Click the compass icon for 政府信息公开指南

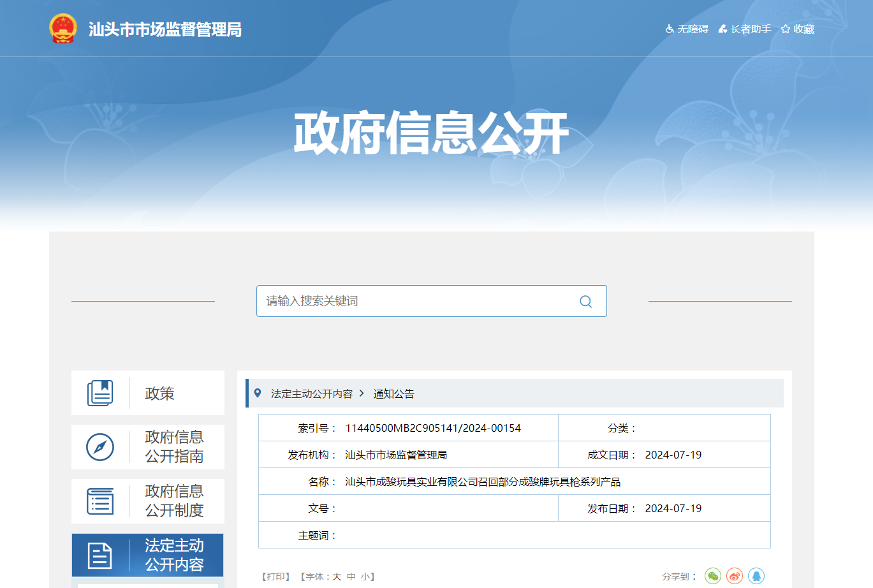pos(100,447)
